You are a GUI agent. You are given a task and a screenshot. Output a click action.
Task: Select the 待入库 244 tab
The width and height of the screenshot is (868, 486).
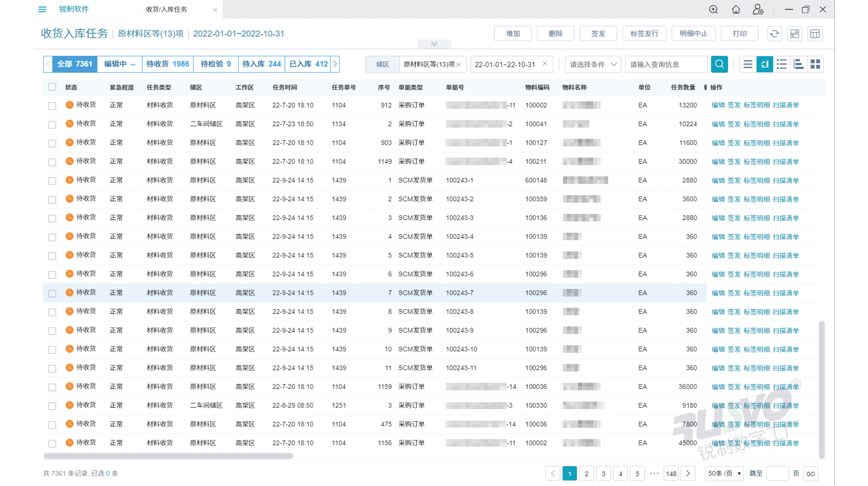click(261, 64)
